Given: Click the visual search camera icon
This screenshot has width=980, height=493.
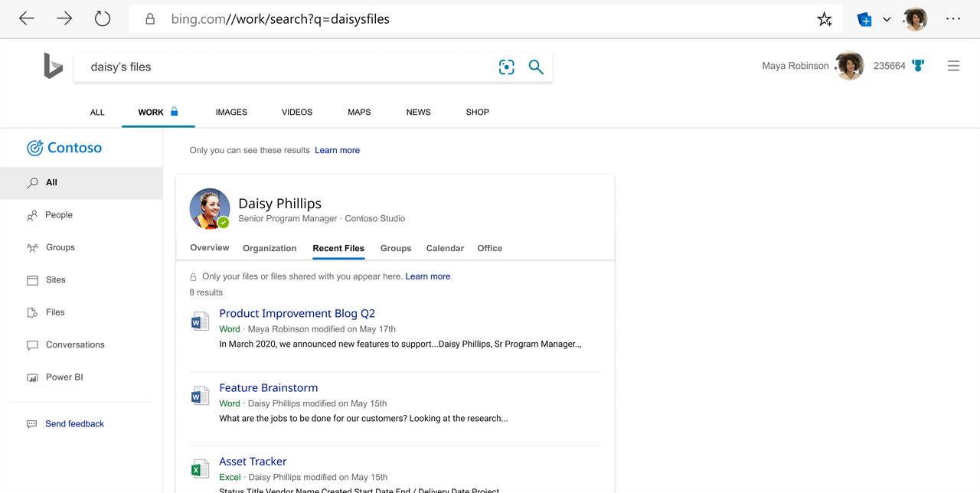Looking at the screenshot, I should [506, 67].
